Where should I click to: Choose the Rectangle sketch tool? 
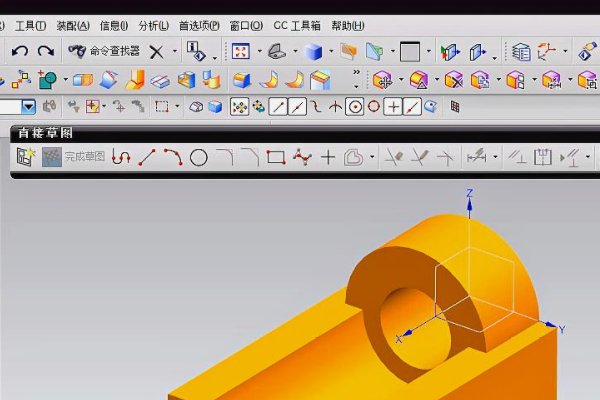click(276, 157)
